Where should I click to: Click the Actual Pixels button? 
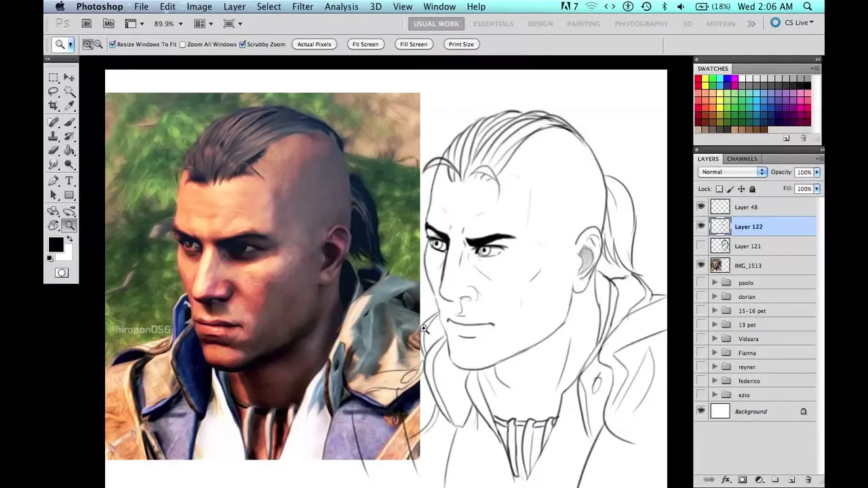315,44
